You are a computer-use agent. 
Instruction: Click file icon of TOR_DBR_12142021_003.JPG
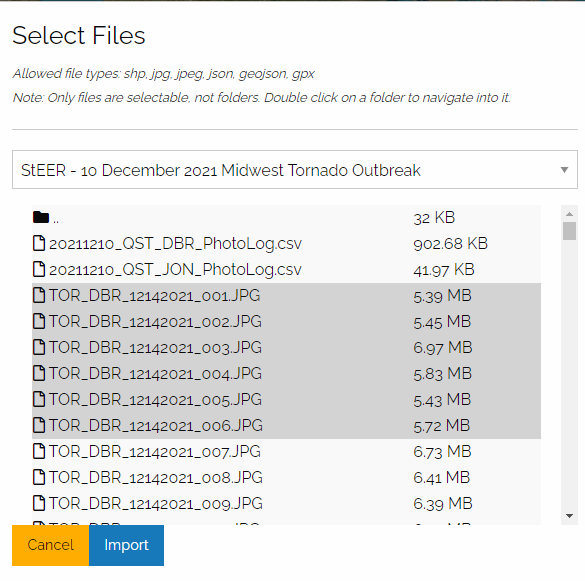click(39, 347)
